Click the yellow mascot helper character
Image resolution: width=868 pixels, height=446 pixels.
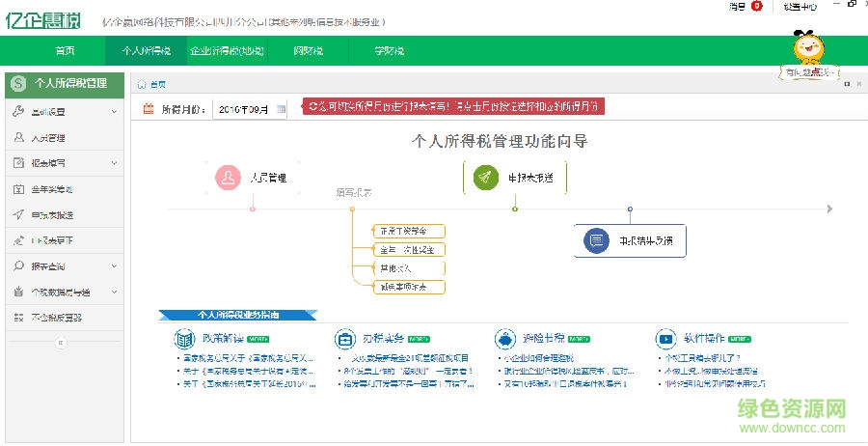[808, 48]
